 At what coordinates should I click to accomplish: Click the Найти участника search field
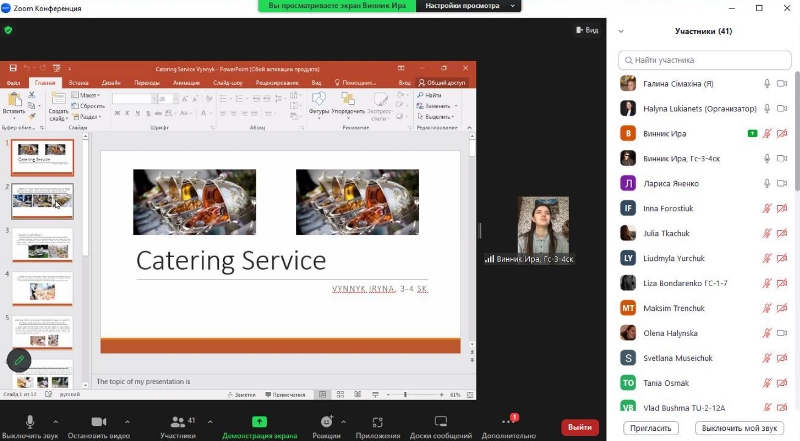pyautogui.click(x=705, y=60)
